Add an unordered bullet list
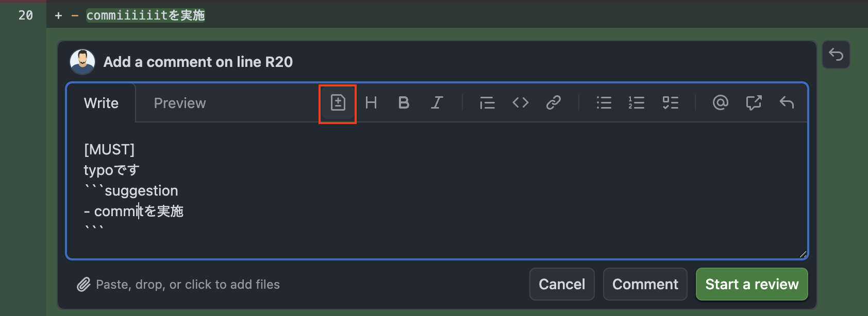Viewport: 868px width, 316px height. [603, 103]
